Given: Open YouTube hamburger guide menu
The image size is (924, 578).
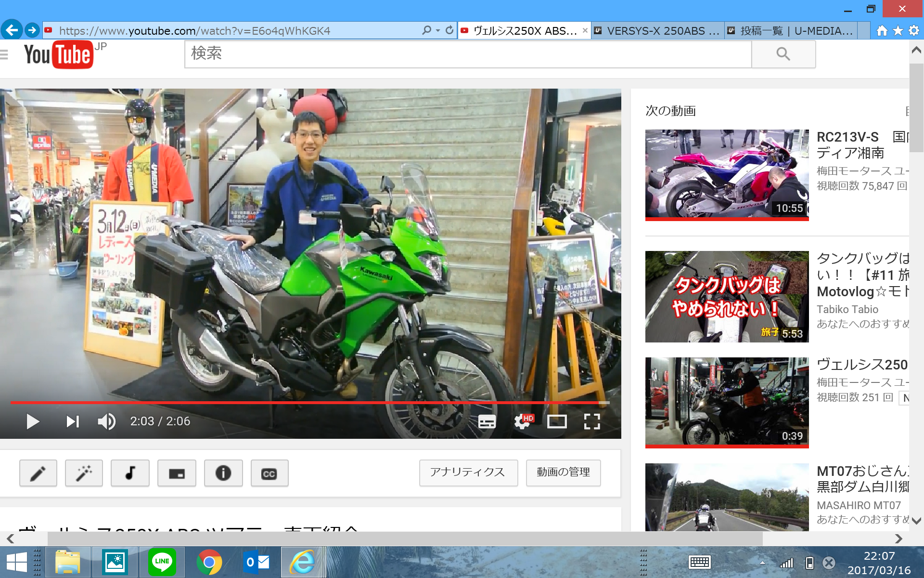Looking at the screenshot, I should coord(4,54).
